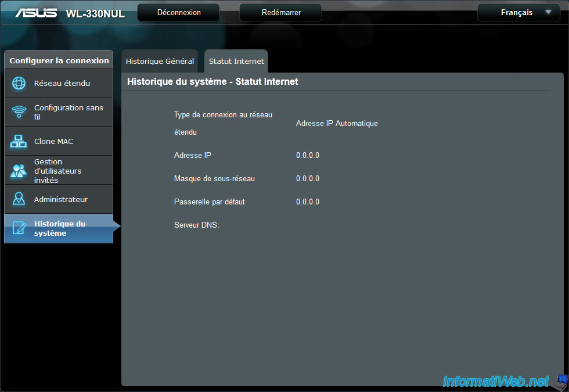569x392 pixels.
Task: Click the globe icon for Réseau étendu
Action: (19, 83)
